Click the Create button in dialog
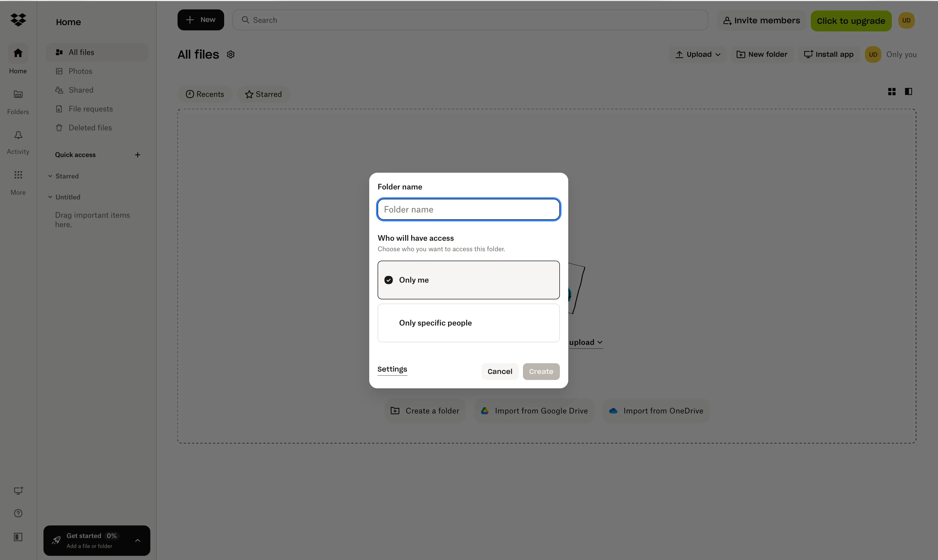 [541, 372]
